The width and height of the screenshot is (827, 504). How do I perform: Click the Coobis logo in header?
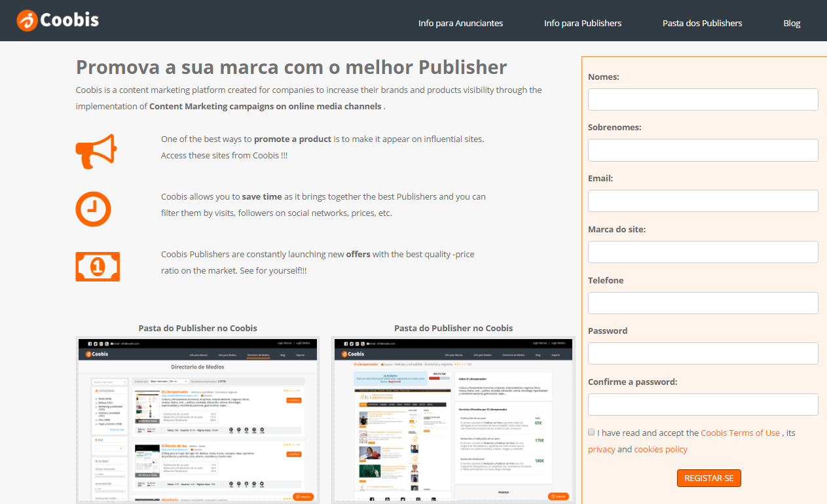point(58,20)
